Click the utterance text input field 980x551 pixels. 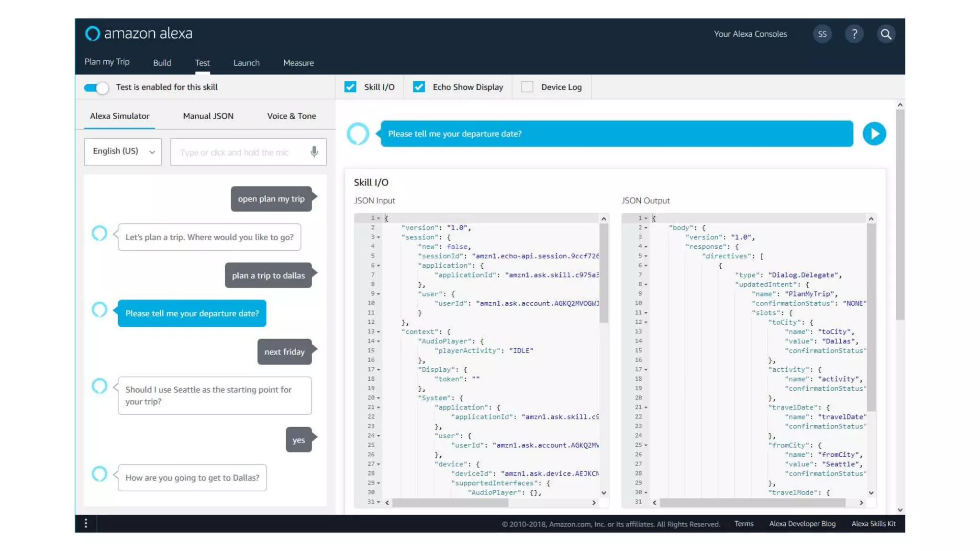click(x=239, y=152)
